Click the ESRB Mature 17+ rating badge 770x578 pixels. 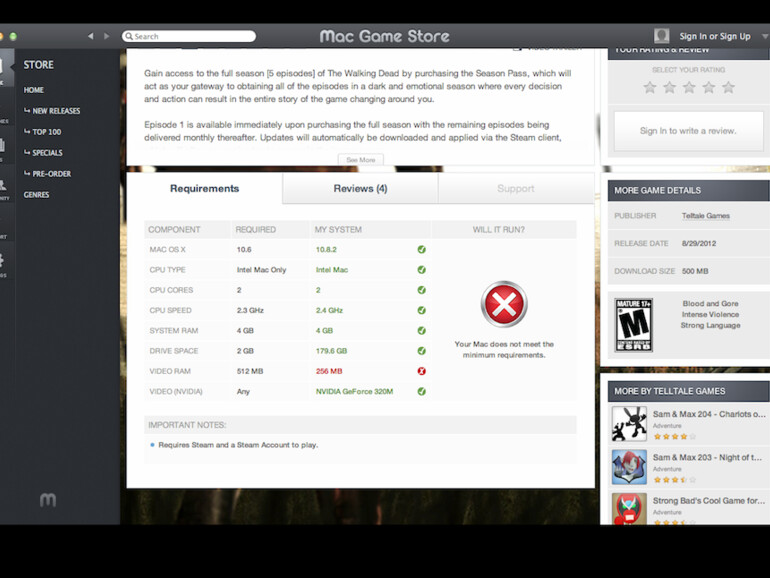(x=633, y=325)
